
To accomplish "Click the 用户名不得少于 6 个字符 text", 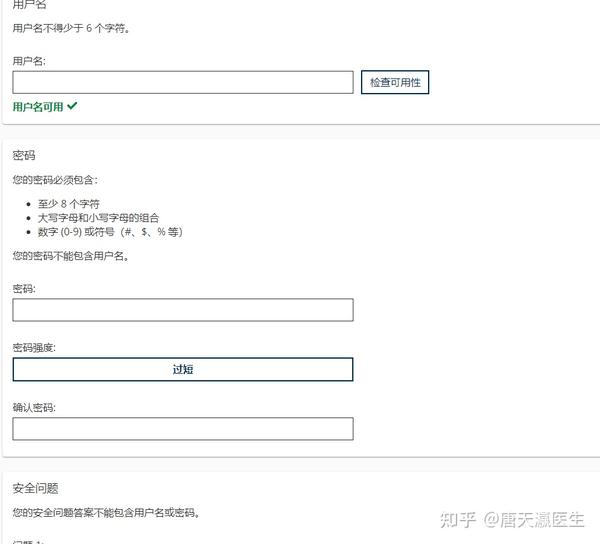I will [x=71, y=28].
